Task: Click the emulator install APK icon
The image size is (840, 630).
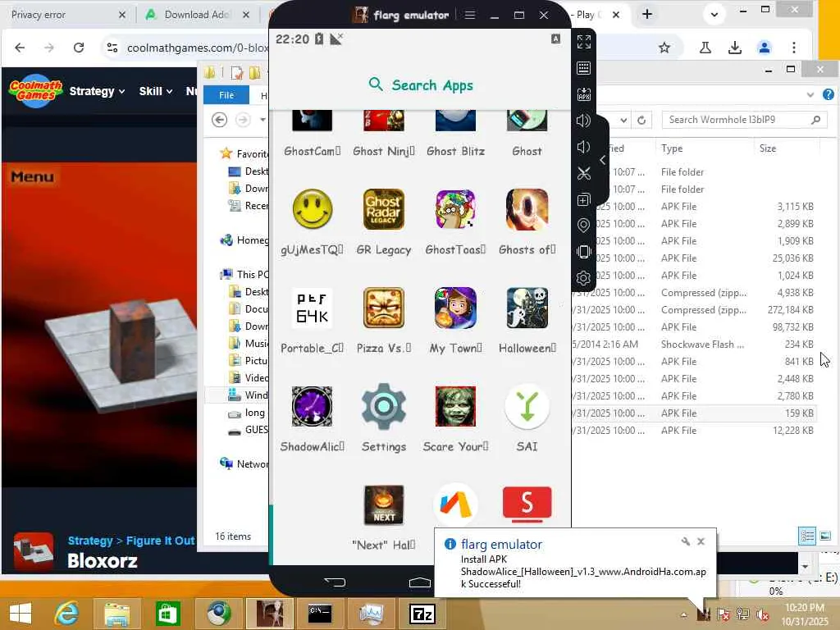Action: (584, 94)
